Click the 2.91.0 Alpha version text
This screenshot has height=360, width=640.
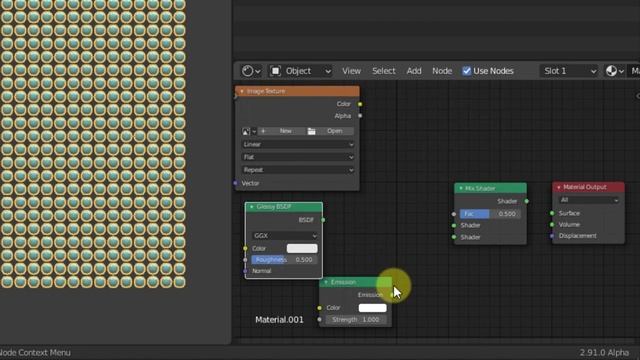[x=604, y=353]
